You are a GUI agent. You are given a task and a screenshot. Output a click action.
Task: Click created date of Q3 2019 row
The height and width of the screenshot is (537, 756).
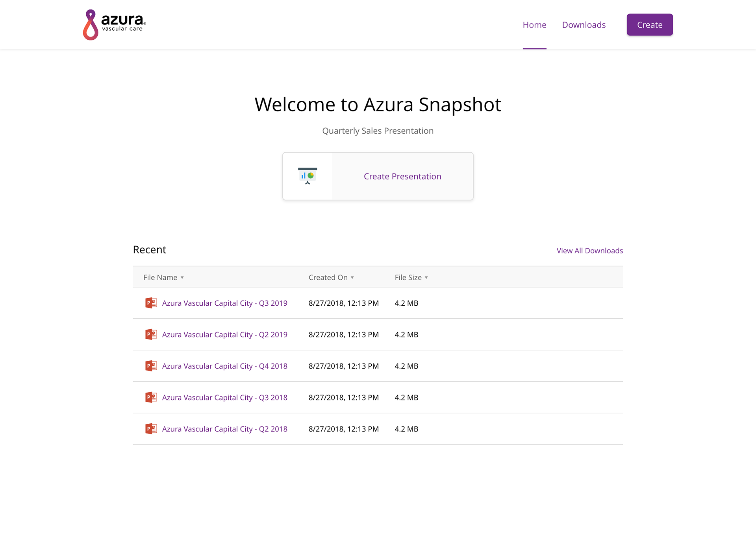click(x=344, y=303)
